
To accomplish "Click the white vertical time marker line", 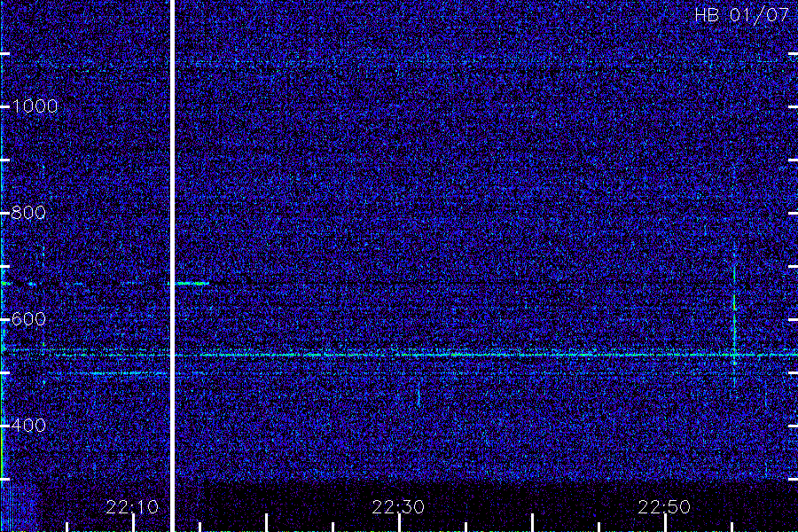I will (x=172, y=265).
